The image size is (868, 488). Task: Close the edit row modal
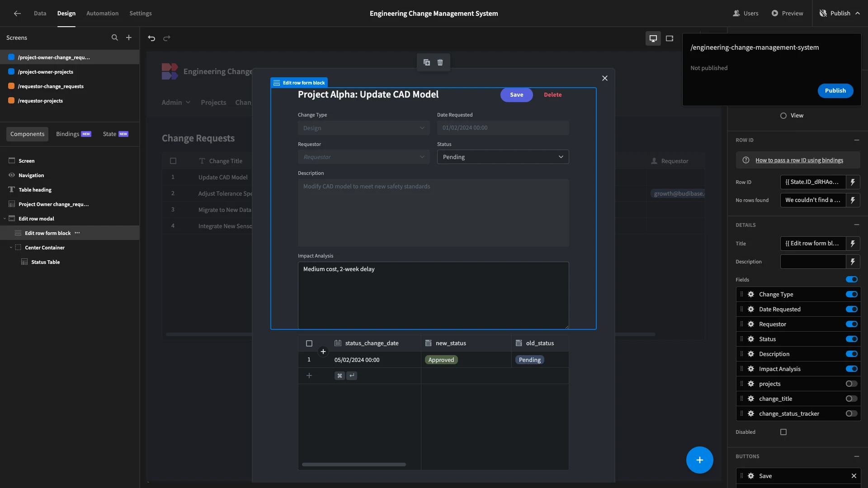click(604, 78)
